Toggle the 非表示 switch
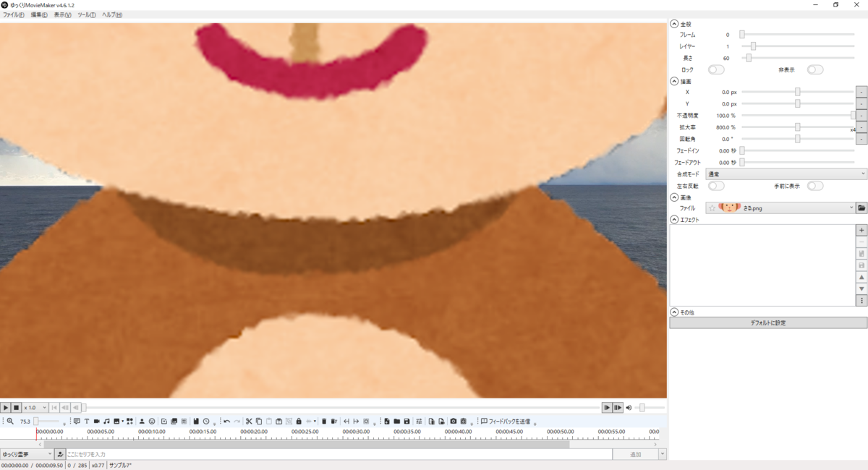This screenshot has height=470, width=868. tap(815, 69)
